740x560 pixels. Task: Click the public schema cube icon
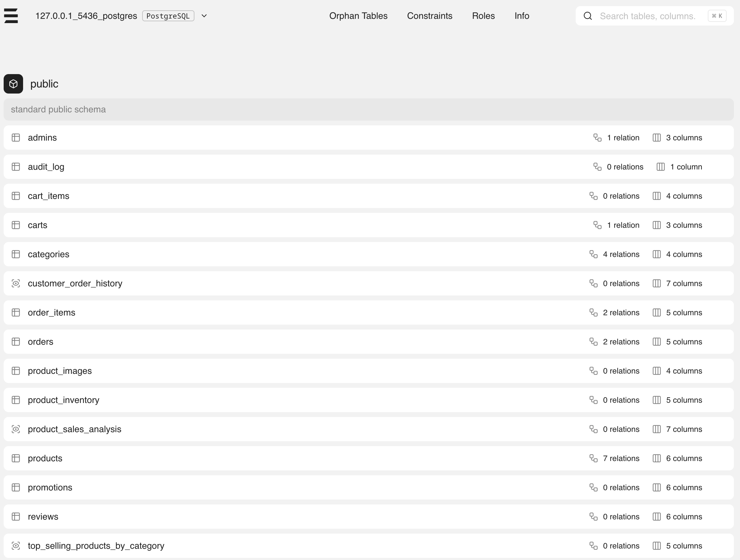[13, 84]
